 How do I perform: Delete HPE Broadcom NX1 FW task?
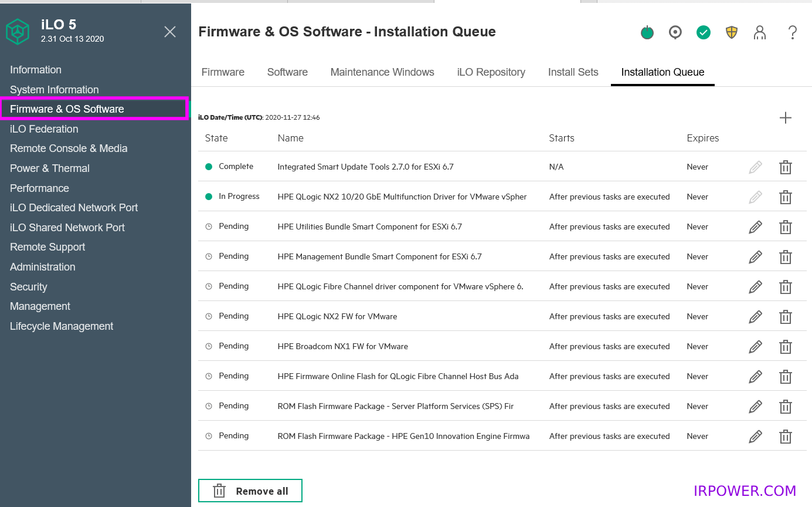[786, 347]
